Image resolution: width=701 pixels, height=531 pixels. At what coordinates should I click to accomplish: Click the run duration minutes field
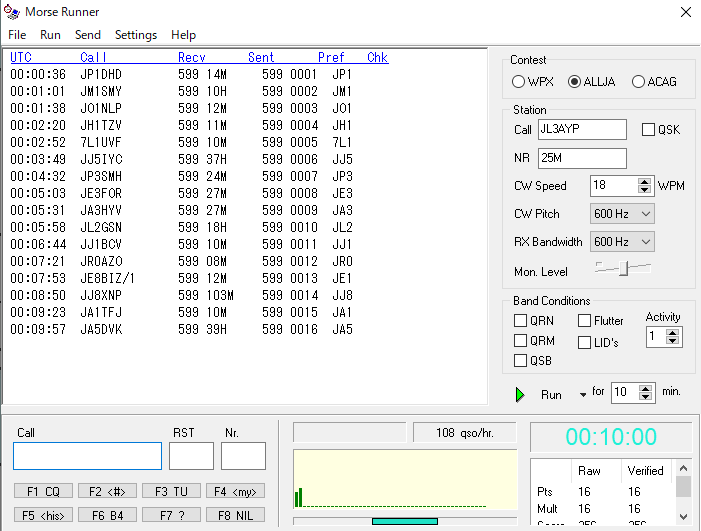(x=625, y=392)
